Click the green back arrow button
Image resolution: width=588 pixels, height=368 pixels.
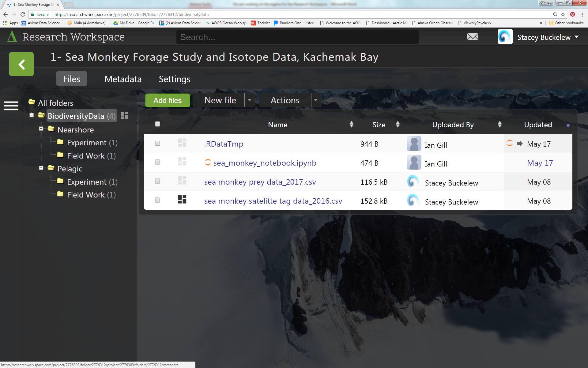pyautogui.click(x=21, y=64)
